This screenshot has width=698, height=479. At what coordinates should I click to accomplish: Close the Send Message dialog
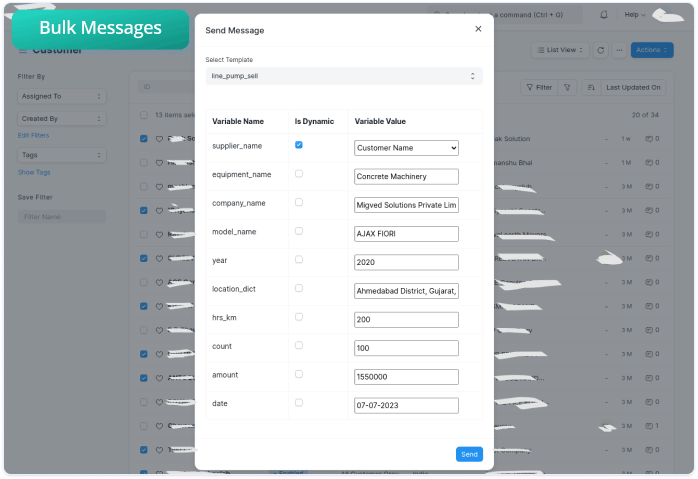click(x=477, y=30)
